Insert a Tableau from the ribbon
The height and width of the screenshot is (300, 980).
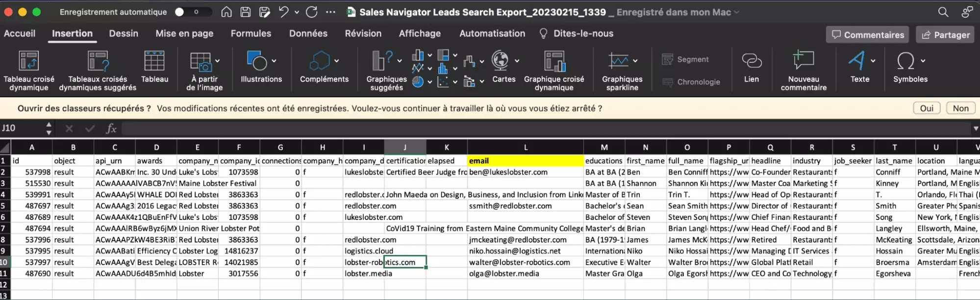(x=154, y=61)
